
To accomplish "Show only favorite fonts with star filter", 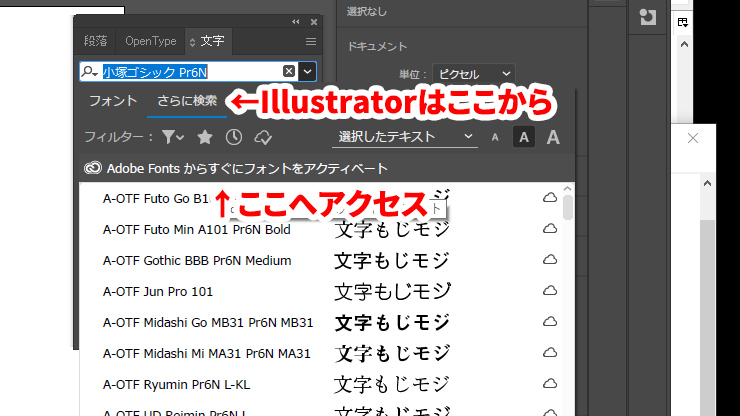I will [205, 137].
